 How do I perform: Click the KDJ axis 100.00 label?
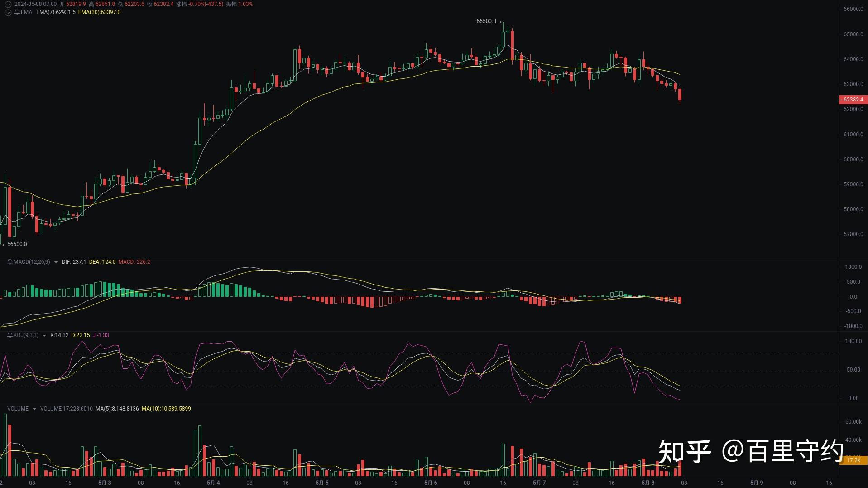(x=854, y=341)
